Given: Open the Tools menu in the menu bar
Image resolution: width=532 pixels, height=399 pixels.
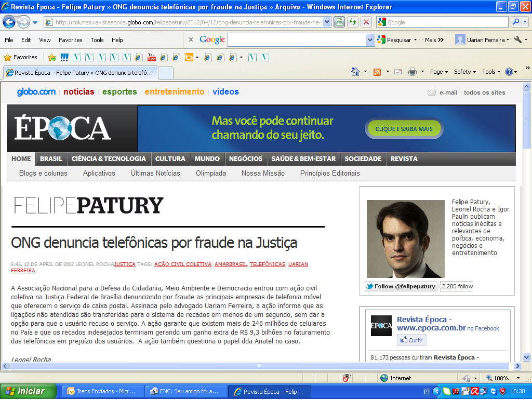Looking at the screenshot, I should [x=97, y=40].
